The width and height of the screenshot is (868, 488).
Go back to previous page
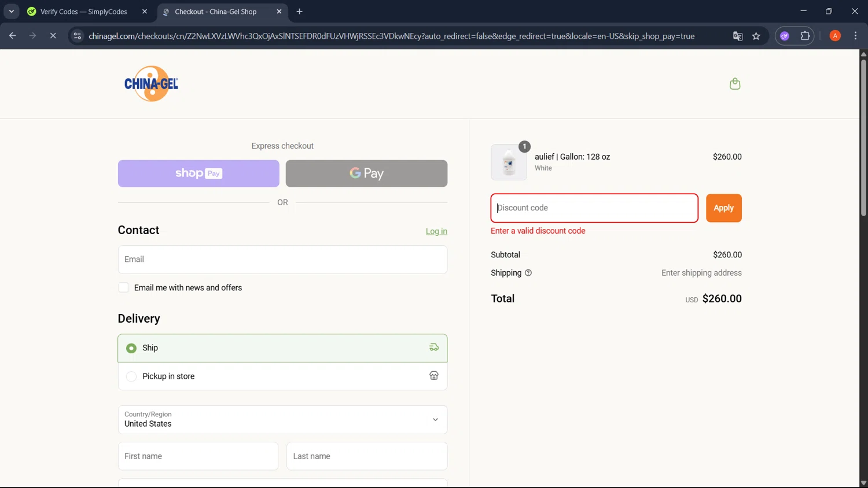[13, 36]
